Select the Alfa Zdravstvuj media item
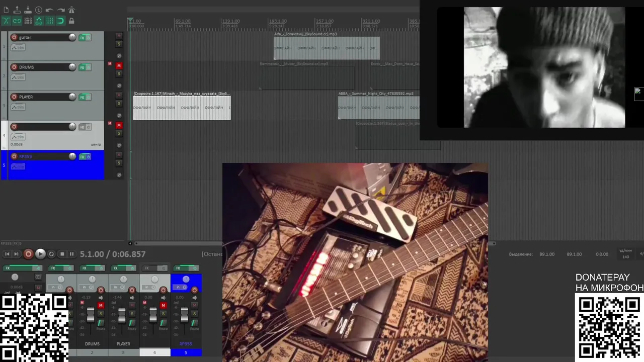The height and width of the screenshot is (362, 644). point(327,48)
